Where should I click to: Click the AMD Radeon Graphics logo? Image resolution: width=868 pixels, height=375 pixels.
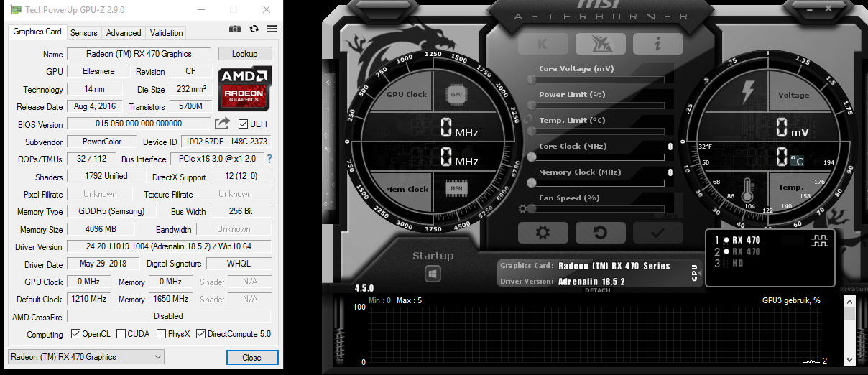point(245,88)
